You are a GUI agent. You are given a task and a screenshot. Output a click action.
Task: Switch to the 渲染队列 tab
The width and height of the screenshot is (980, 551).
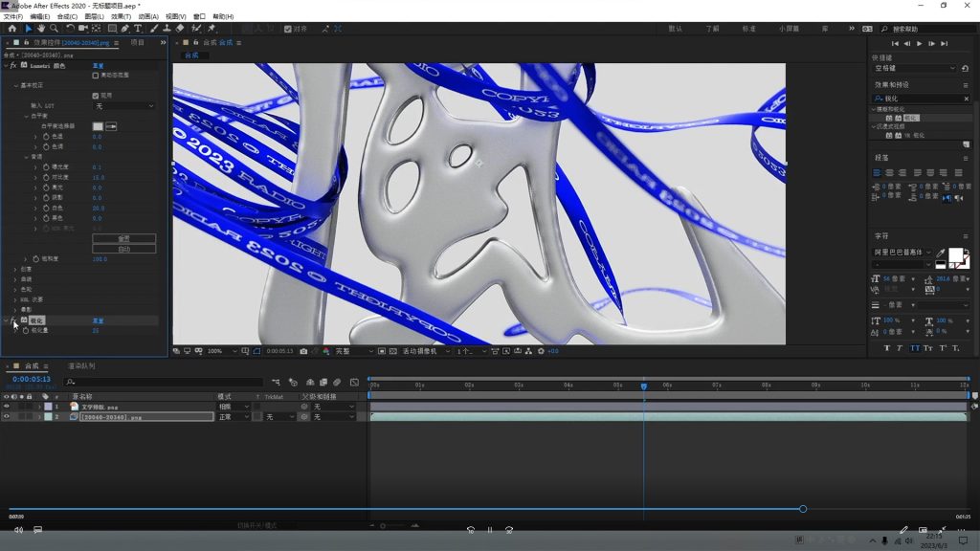81,365
